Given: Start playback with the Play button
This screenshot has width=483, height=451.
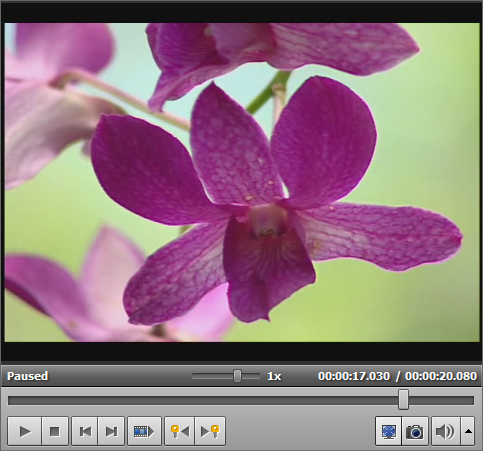Looking at the screenshot, I should 25,431.
